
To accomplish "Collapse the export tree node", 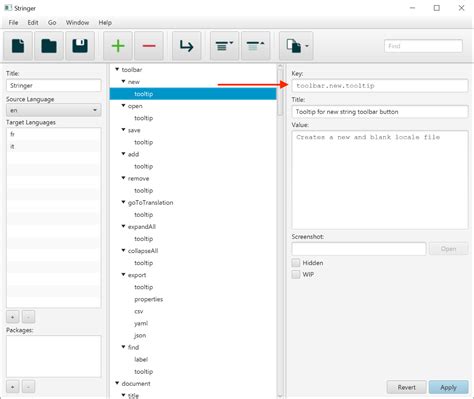I will coord(123,274).
